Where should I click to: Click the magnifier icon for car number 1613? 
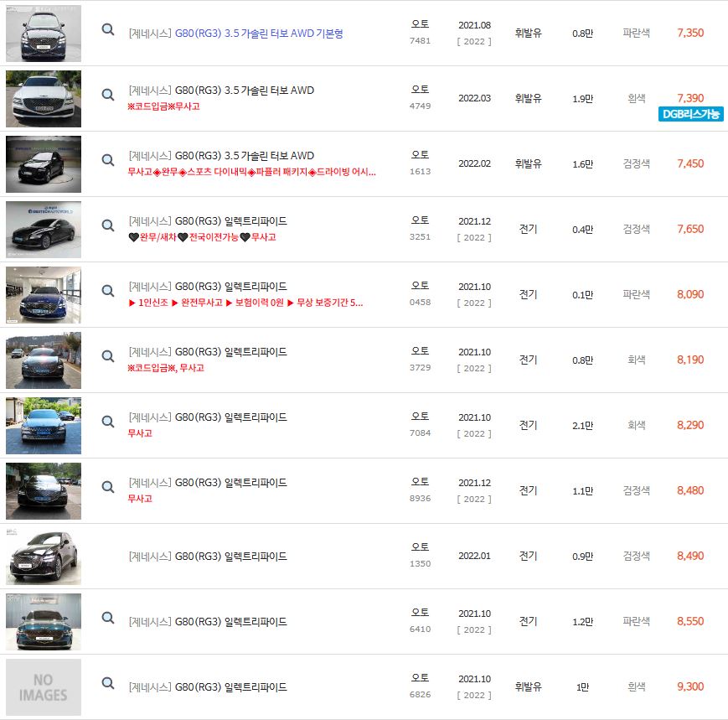point(108,160)
